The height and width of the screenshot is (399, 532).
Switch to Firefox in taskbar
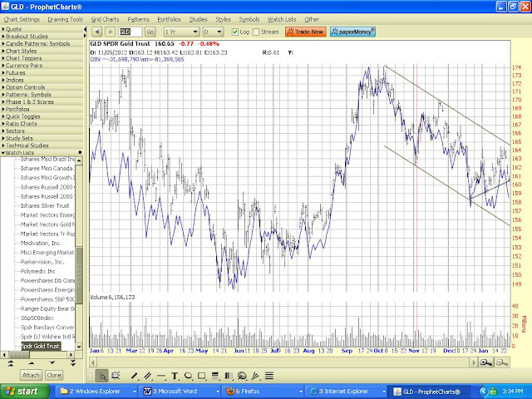[x=263, y=392]
